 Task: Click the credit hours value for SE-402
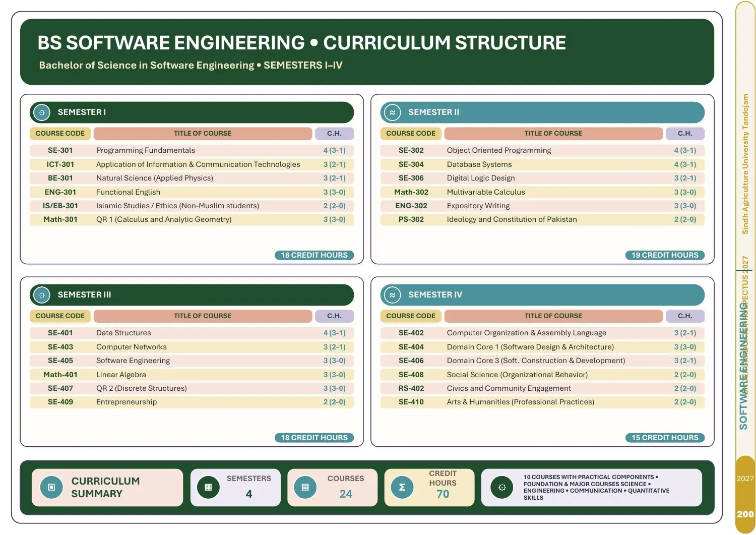tap(685, 333)
